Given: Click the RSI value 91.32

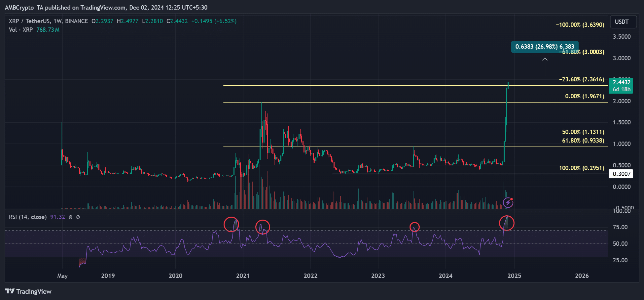Looking at the screenshot, I should click(x=57, y=217).
